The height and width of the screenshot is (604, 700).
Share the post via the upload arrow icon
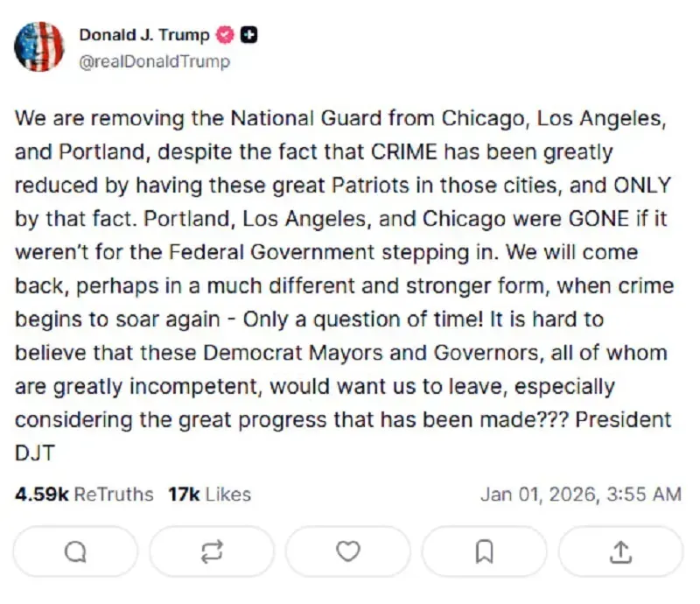click(x=621, y=551)
